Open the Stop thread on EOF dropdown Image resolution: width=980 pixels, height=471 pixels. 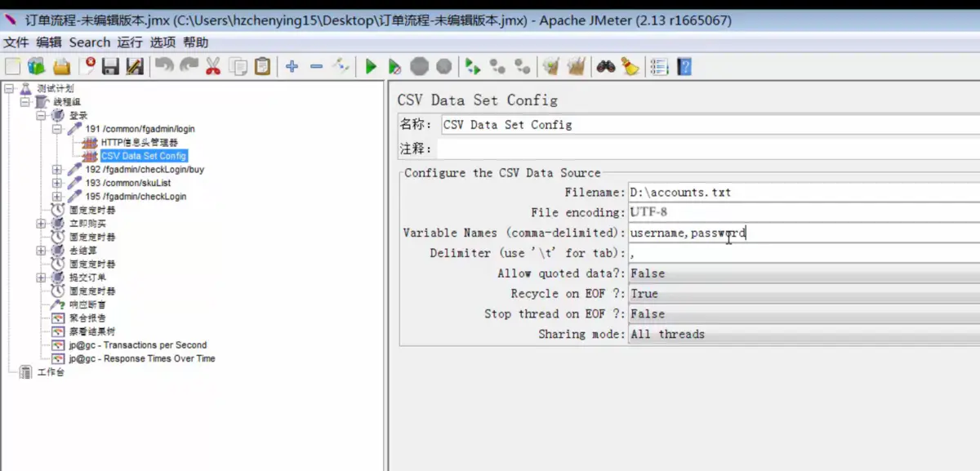(804, 314)
